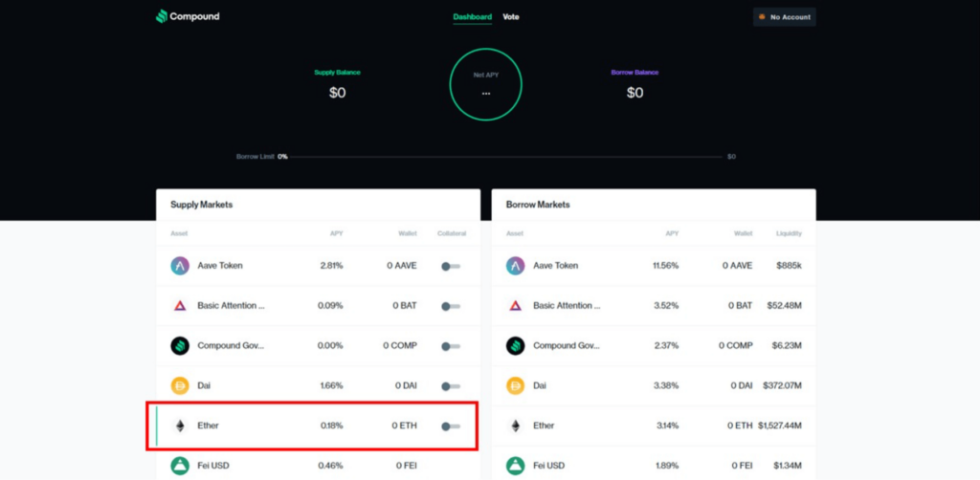Select Compound Gov... name in Supply Markets
The image size is (980, 480).
[231, 345]
